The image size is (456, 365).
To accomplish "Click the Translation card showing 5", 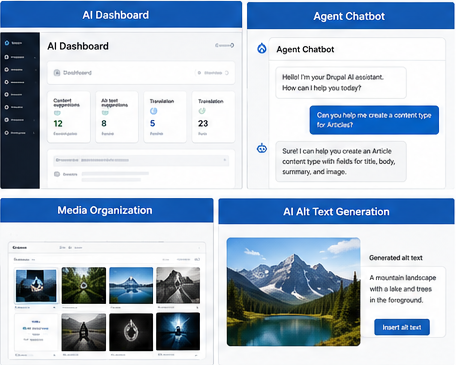I will pos(165,117).
